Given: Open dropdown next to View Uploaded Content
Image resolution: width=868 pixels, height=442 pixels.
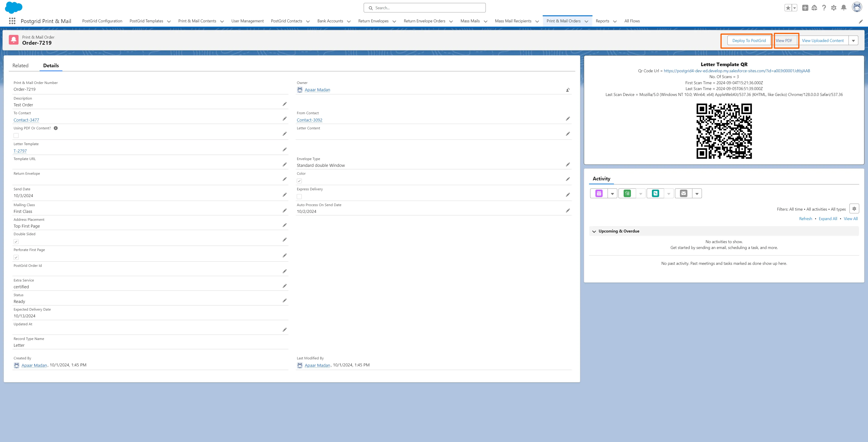Looking at the screenshot, I should tap(853, 41).
